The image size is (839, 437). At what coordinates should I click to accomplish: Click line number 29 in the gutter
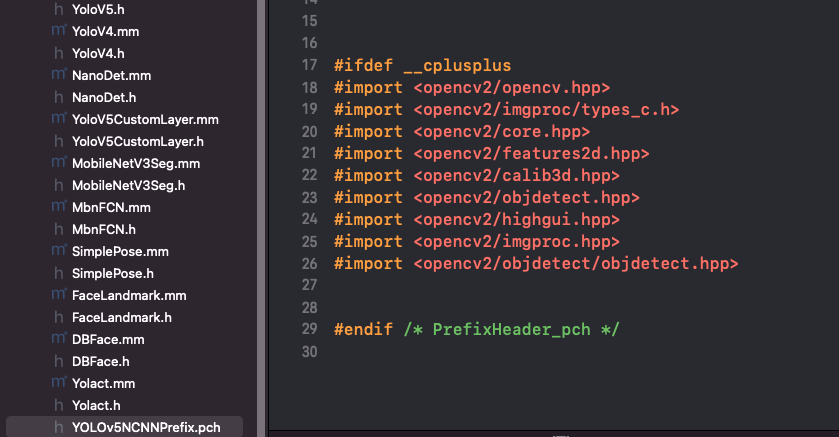tap(310, 329)
